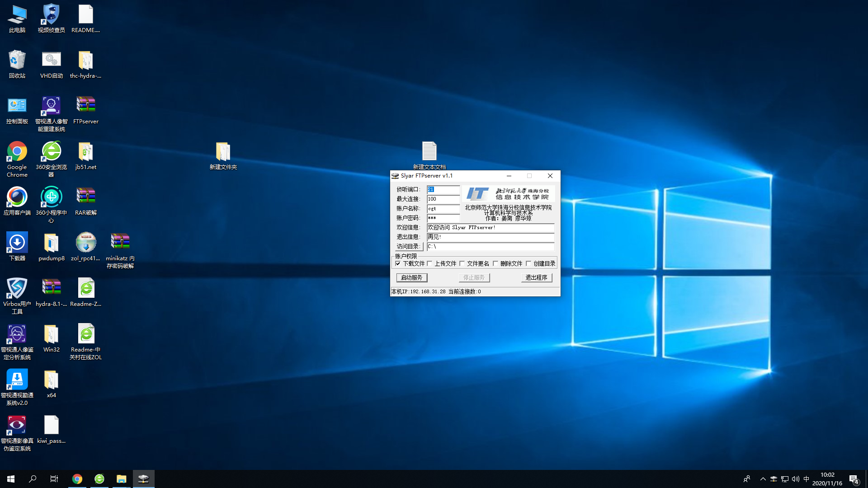Open the FTPserver desktop icon
Image resolution: width=868 pixels, height=488 pixels.
(x=85, y=105)
